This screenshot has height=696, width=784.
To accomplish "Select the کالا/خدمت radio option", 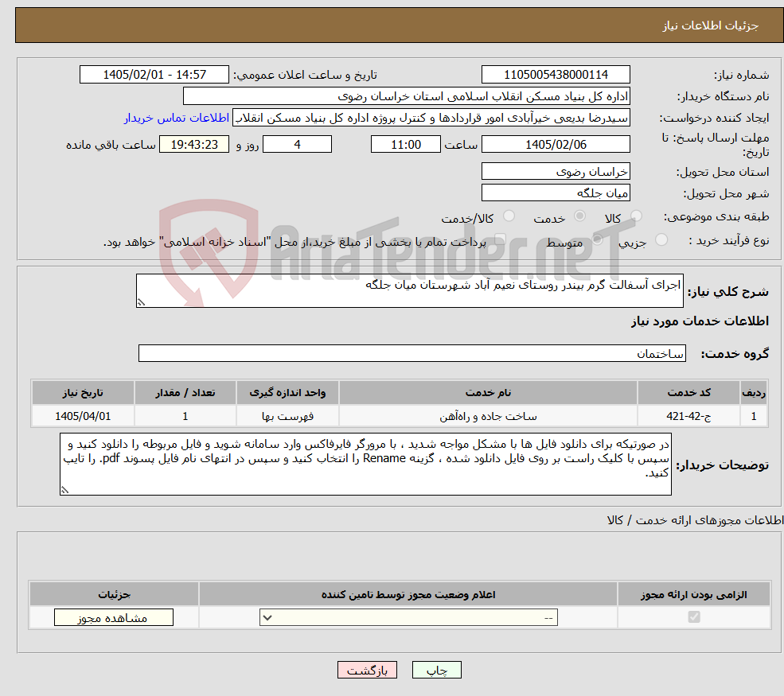I will [x=509, y=216].
